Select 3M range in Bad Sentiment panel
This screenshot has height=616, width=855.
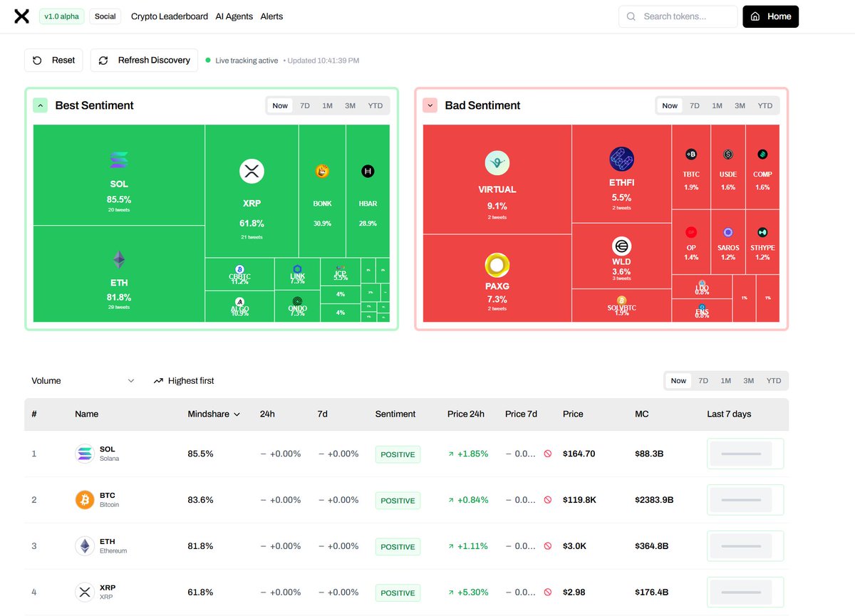740,105
